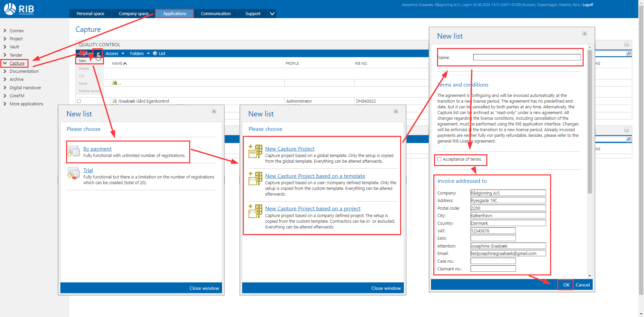Viewport: 644px width, 317px height.
Task: Click the Name input field
Action: point(527,57)
